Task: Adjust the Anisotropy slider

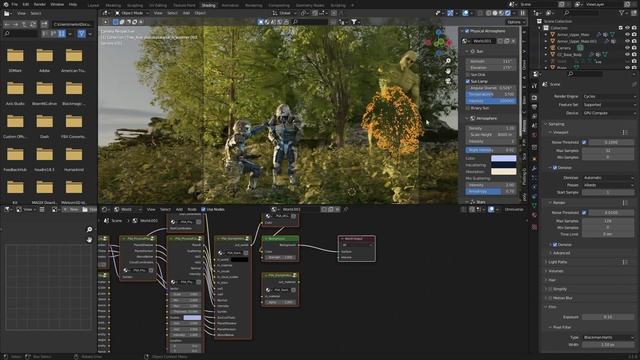Action: coord(491,191)
